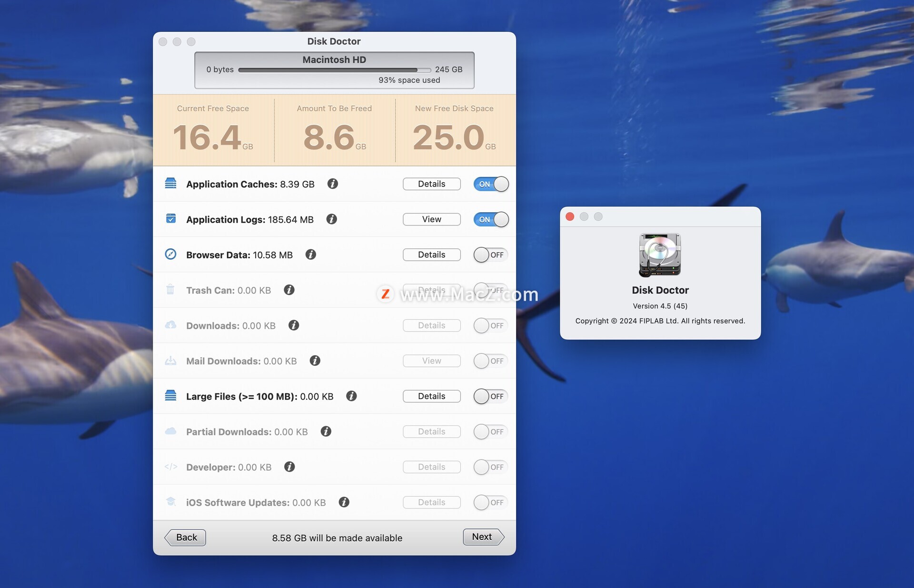Screen dimensions: 914x588
Task: Click 'Version 4.5 (45)' text in About window
Action: (660, 306)
